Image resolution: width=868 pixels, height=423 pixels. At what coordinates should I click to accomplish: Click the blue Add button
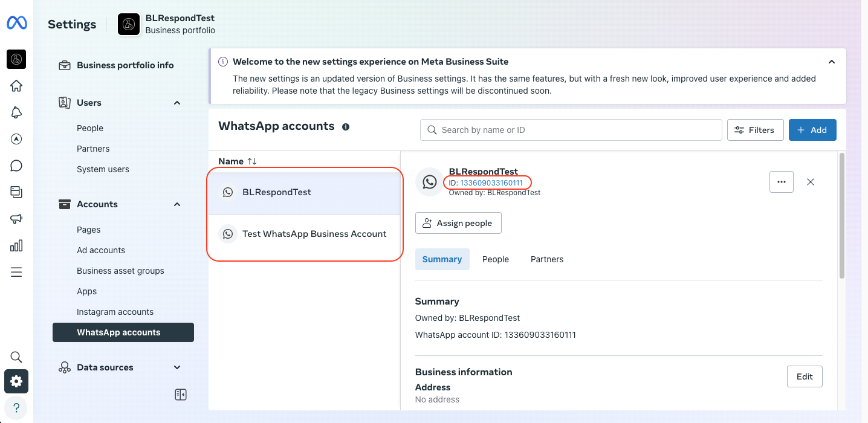click(812, 130)
